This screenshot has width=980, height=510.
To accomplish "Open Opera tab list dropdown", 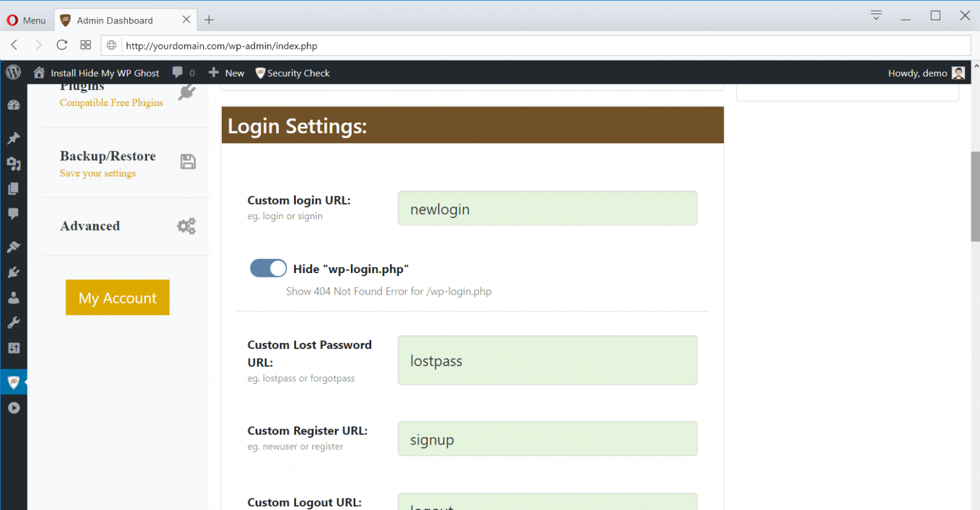I will pos(876,15).
